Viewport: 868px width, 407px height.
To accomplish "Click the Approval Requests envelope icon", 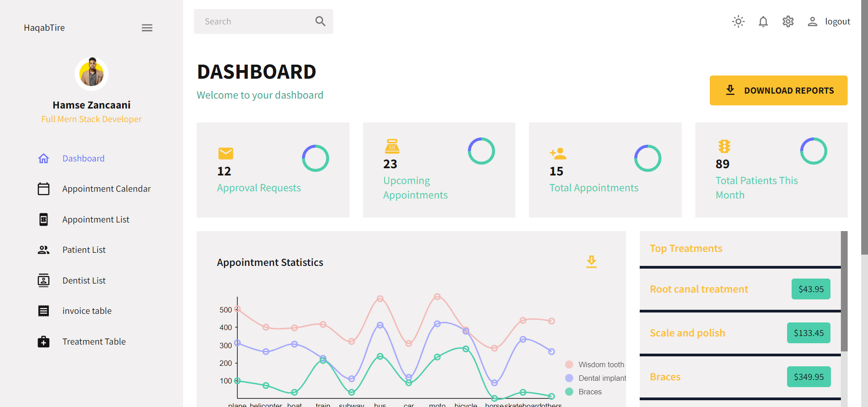I will click(226, 154).
